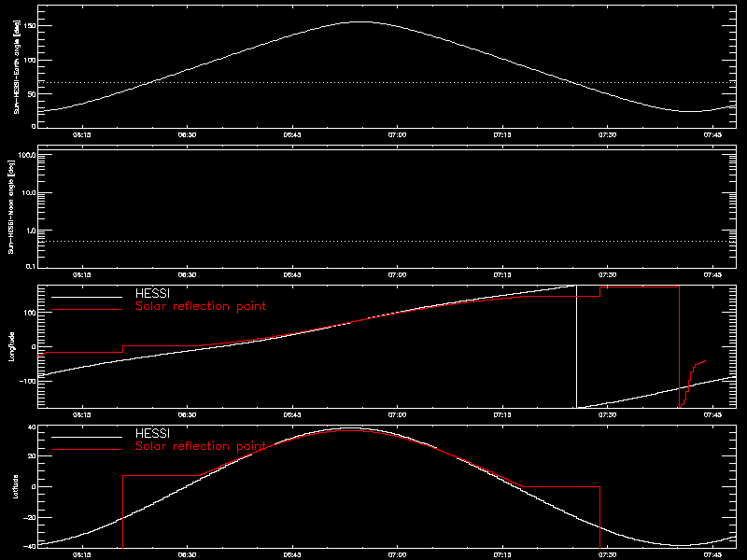Click 07:00 time label under Latitude plot

[397, 555]
